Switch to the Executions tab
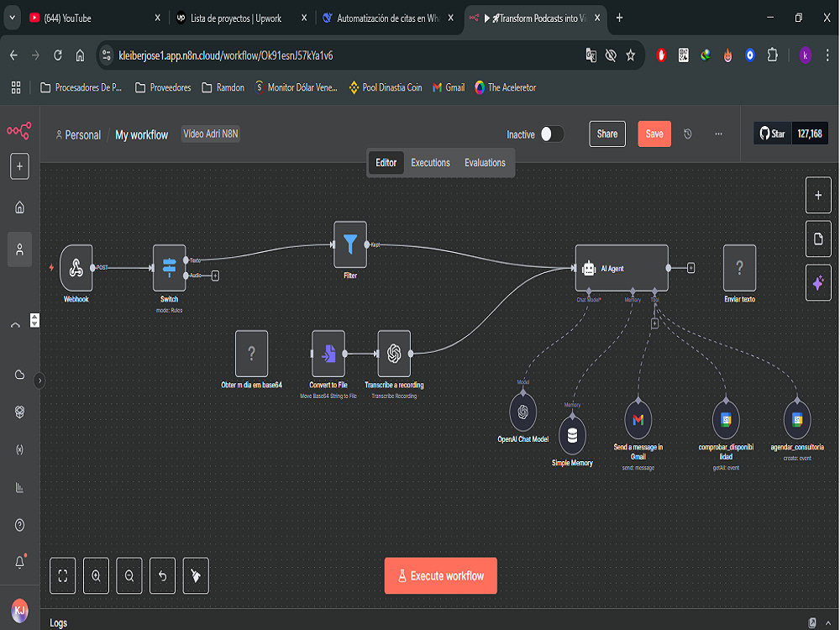840x630 pixels. [x=430, y=163]
